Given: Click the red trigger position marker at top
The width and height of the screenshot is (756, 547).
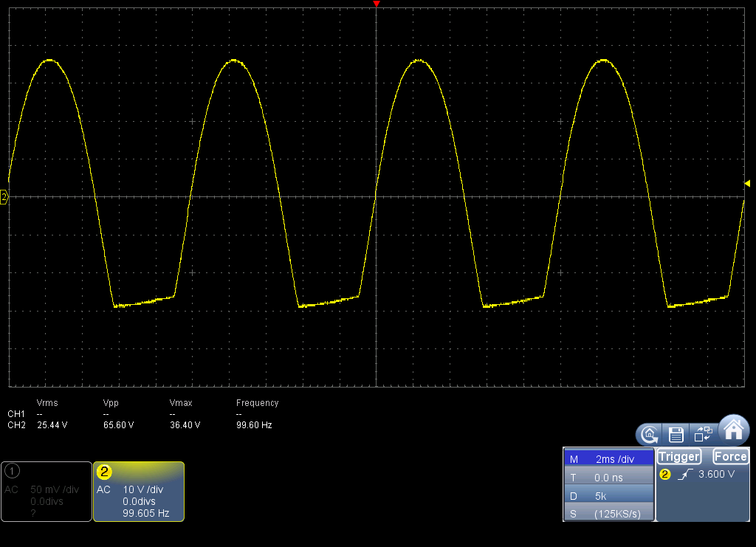Looking at the screenshot, I should tap(377, 4).
